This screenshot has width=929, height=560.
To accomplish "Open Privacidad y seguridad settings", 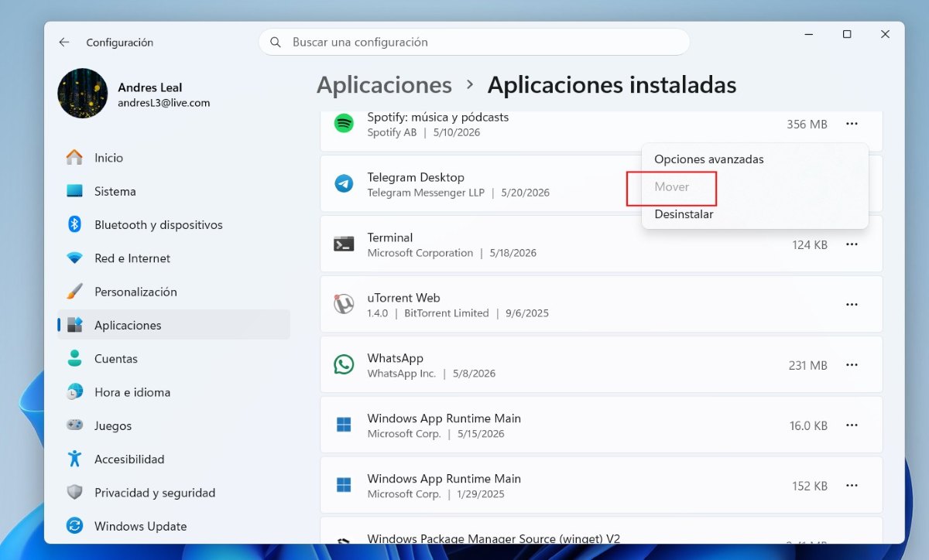I will click(173, 493).
